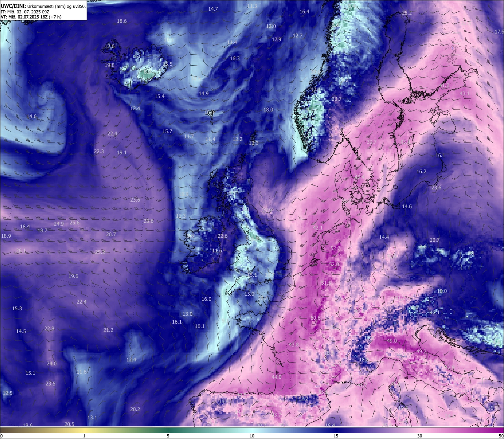Image resolution: width=504 pixels, height=439 pixels.
Task: Click the map value 12.0
Action: (271, 26)
